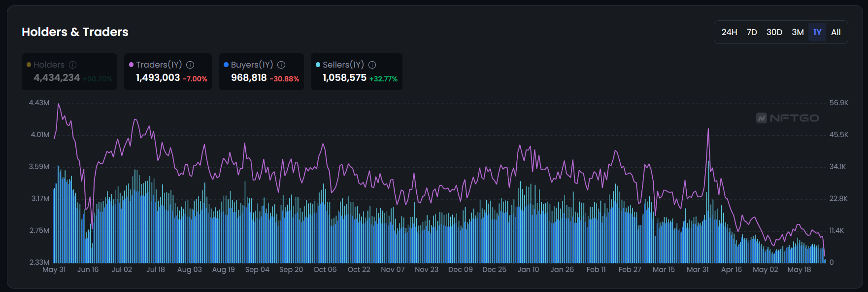Switch time range to 24H
The height and width of the screenshot is (292, 868).
pyautogui.click(x=729, y=32)
